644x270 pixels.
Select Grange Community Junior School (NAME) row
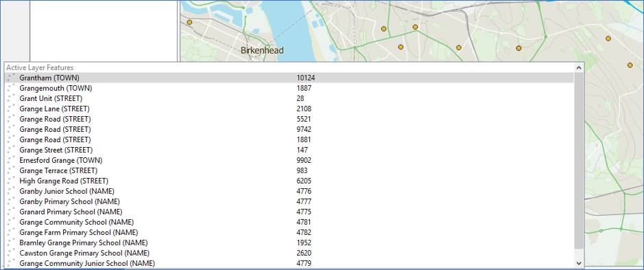[289, 263]
